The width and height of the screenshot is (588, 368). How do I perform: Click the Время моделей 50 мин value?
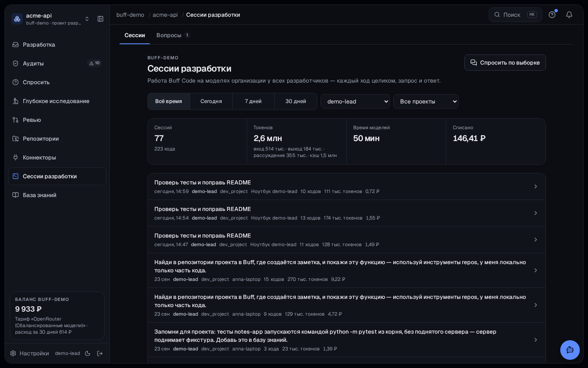click(x=366, y=138)
